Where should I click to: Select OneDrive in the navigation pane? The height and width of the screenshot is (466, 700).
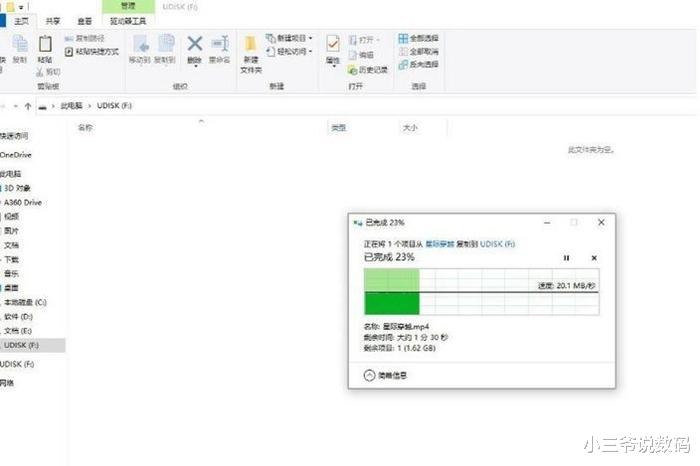16,155
